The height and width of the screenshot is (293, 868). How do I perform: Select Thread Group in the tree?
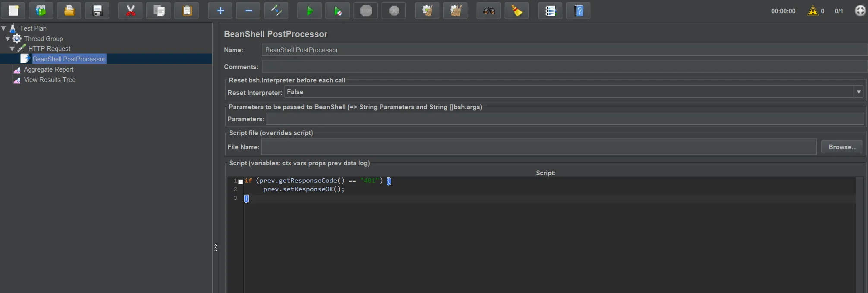pyautogui.click(x=44, y=39)
